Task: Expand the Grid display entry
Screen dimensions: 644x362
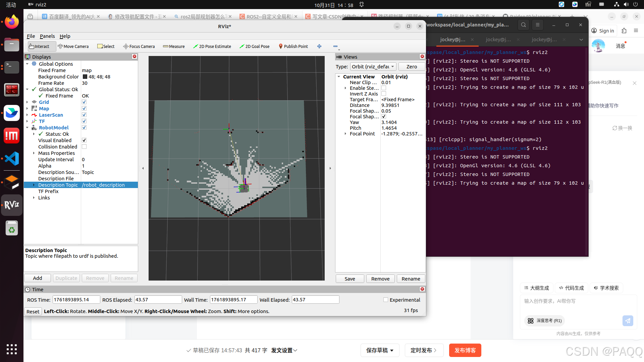Action: point(28,102)
